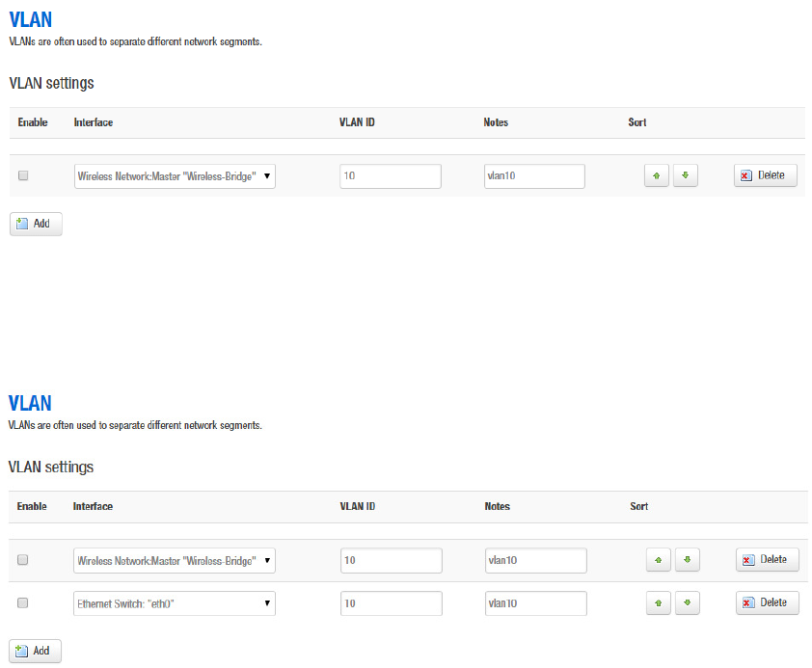The height and width of the screenshot is (668, 812).
Task: Move the eth0 row up
Action: [x=657, y=603]
